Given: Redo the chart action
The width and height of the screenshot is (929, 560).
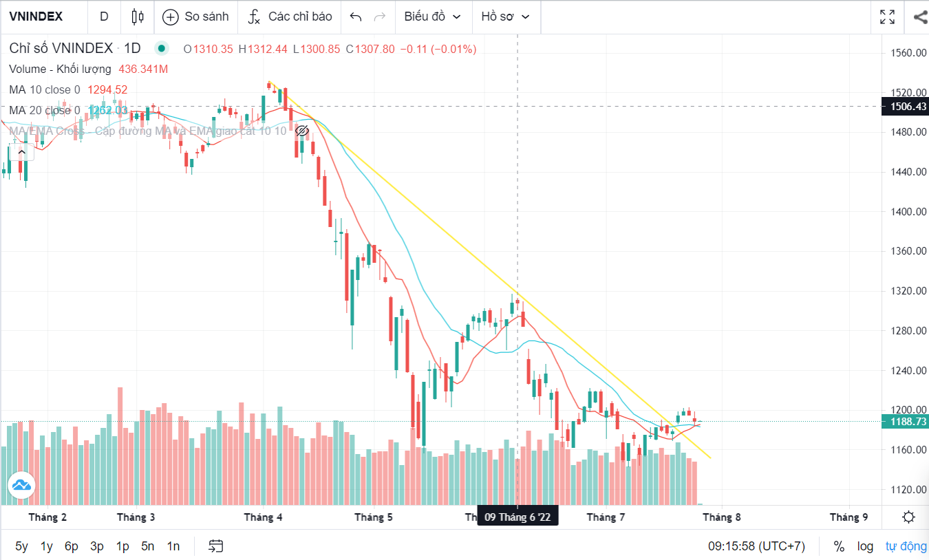Looking at the screenshot, I should click(x=379, y=17).
